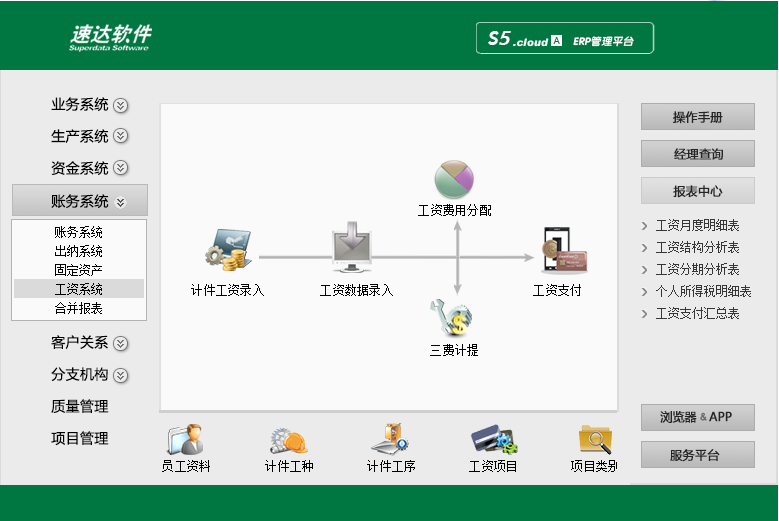Click the 报表中心 button

(698, 191)
